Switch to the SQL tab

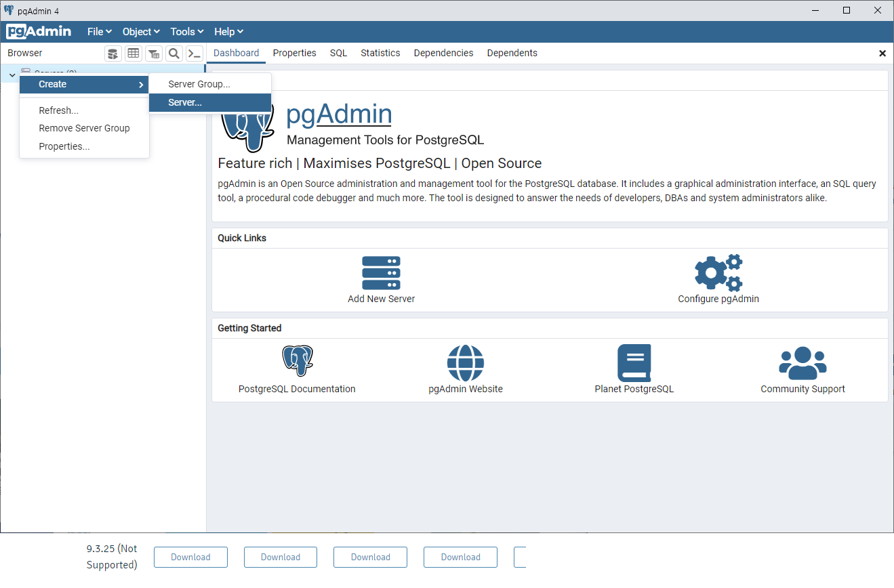click(x=338, y=53)
